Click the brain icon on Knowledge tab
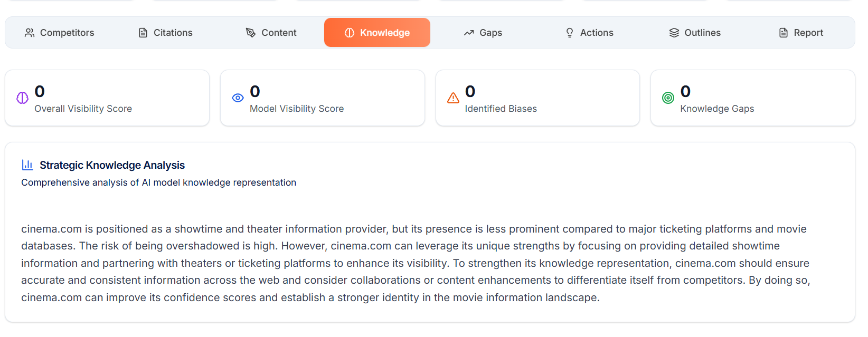 tap(350, 33)
